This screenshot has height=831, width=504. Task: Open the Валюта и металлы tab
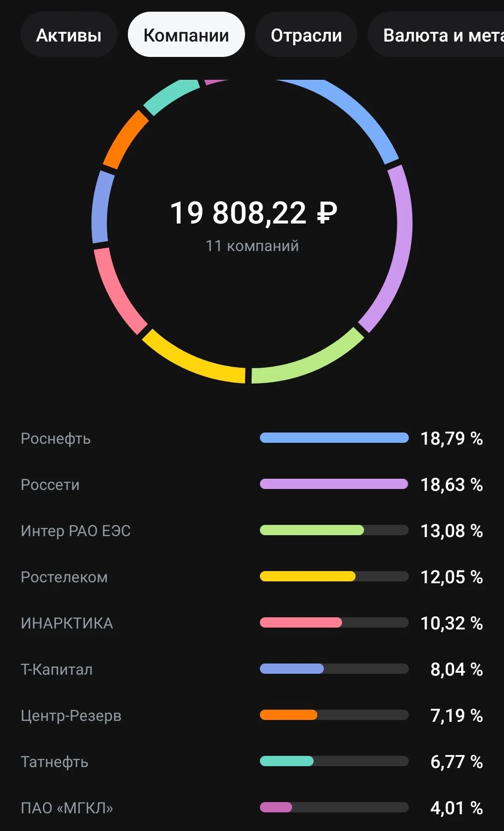point(436,35)
